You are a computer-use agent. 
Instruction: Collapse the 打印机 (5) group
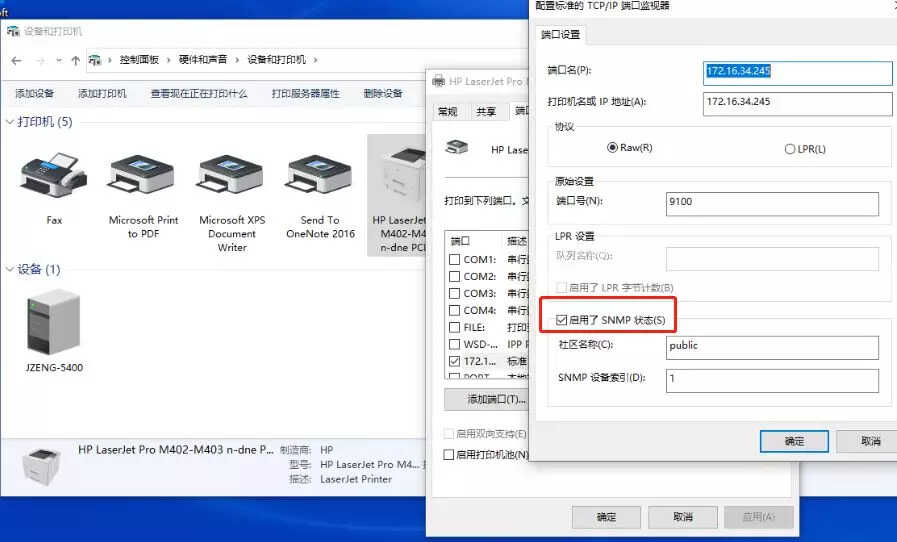[10, 122]
